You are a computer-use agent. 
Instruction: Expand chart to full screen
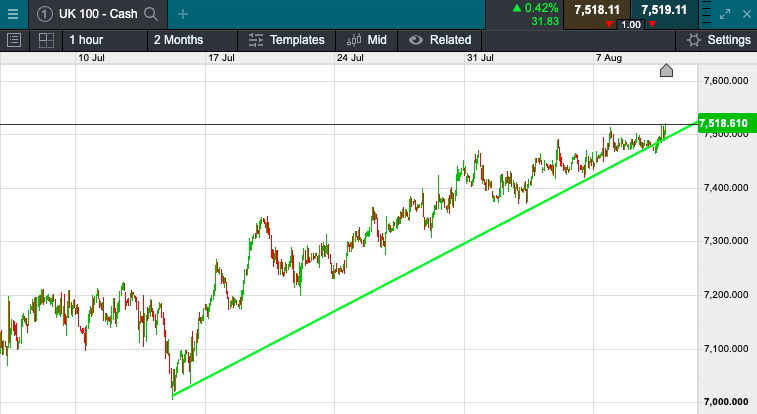pyautogui.click(x=725, y=14)
